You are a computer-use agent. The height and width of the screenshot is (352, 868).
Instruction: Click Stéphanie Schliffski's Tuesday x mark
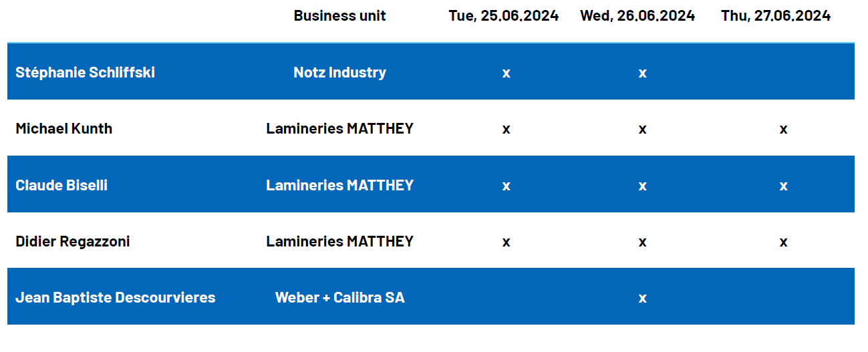point(506,73)
